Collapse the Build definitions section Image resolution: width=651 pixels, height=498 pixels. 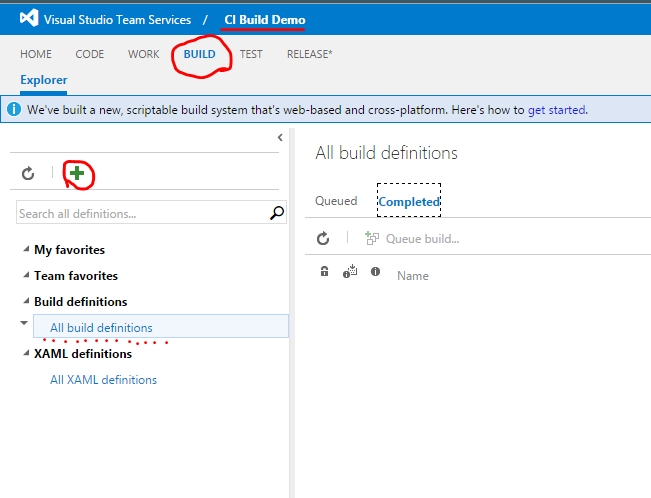tap(26, 301)
